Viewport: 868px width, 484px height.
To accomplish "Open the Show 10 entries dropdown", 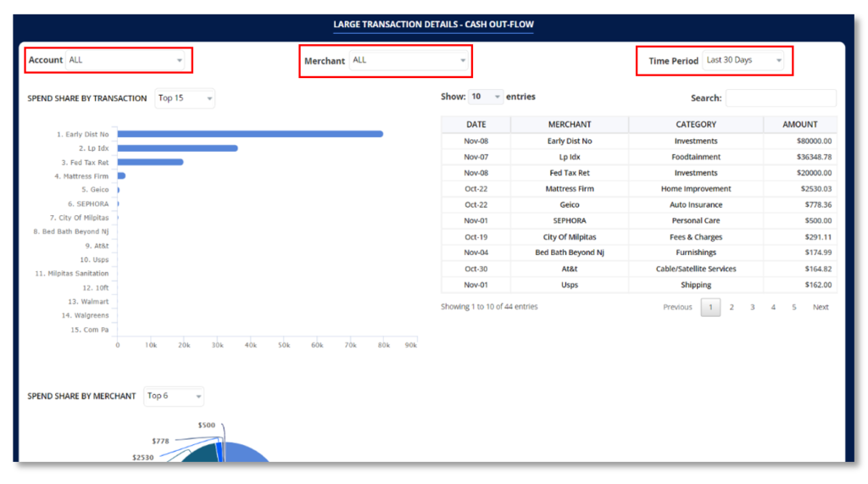I will (485, 97).
